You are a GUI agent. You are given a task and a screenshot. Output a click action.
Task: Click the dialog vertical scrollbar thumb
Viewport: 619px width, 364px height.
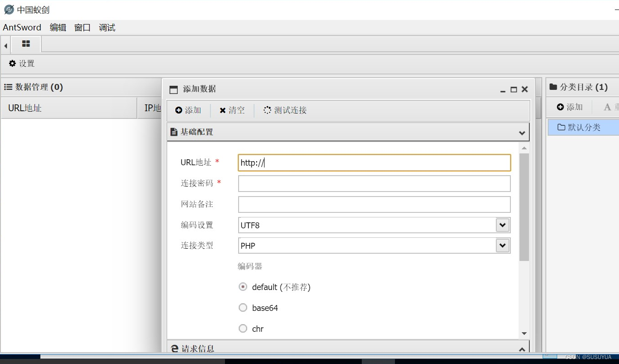(x=524, y=207)
